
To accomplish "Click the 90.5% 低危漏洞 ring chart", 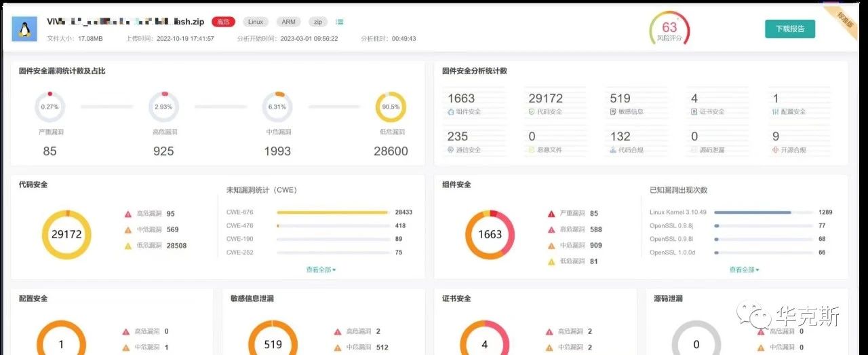I will tap(391, 107).
